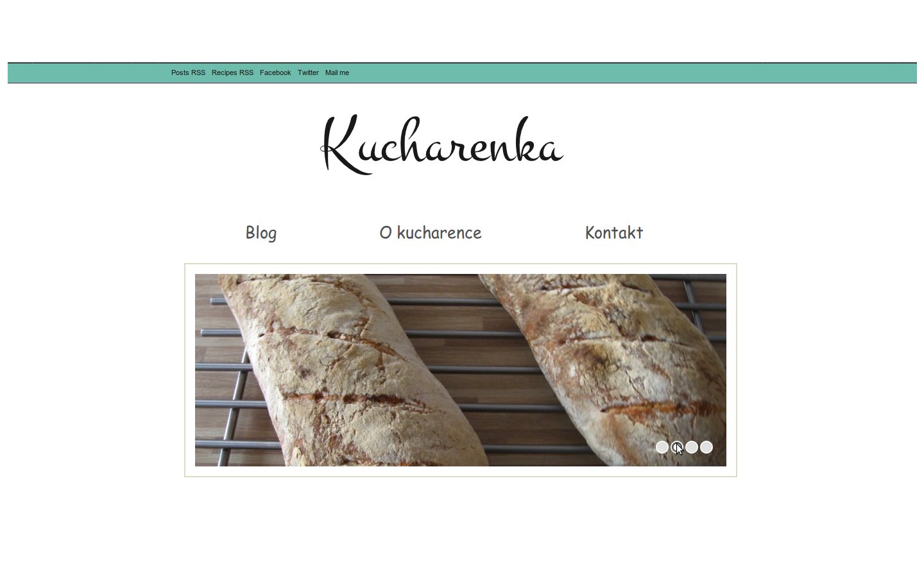This screenshot has width=924, height=562.
Task: Select the first slideshow dot
Action: tap(662, 447)
